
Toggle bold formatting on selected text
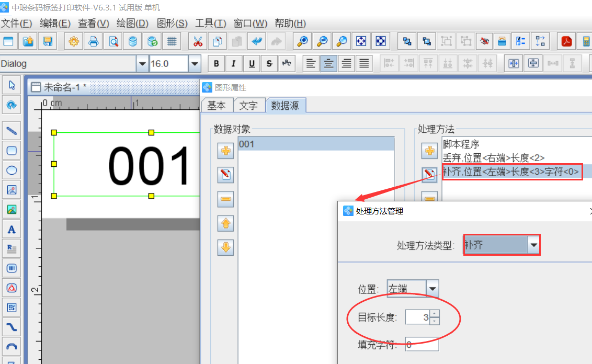tap(216, 63)
